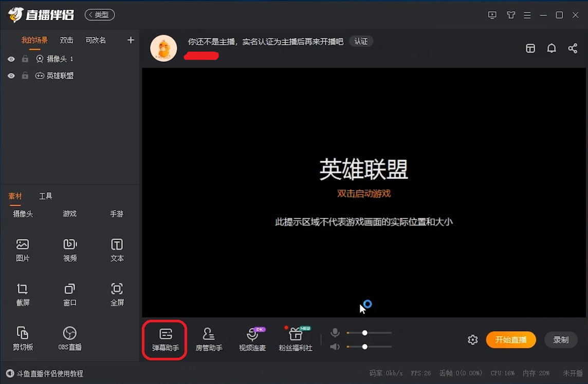Switch to the 双击 tab
Image resolution: width=588 pixels, height=384 pixels.
66,40
